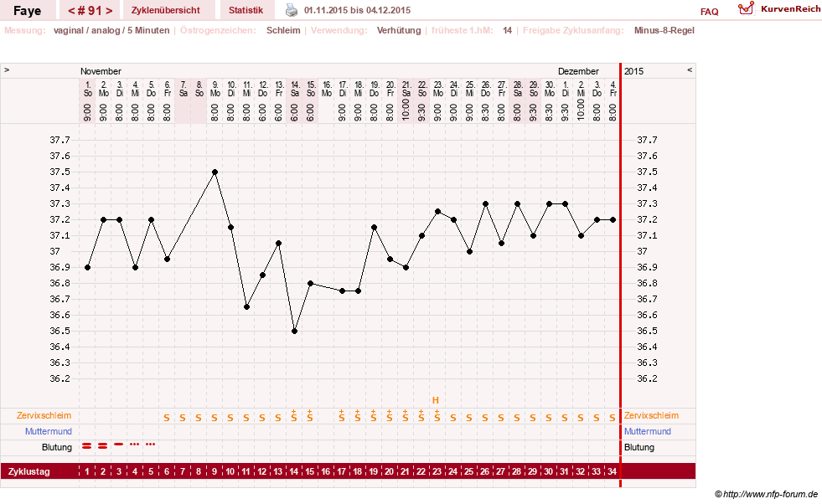This screenshot has height=504, width=822.
Task: Click the H marker on cycle day 23
Action: pos(436,400)
